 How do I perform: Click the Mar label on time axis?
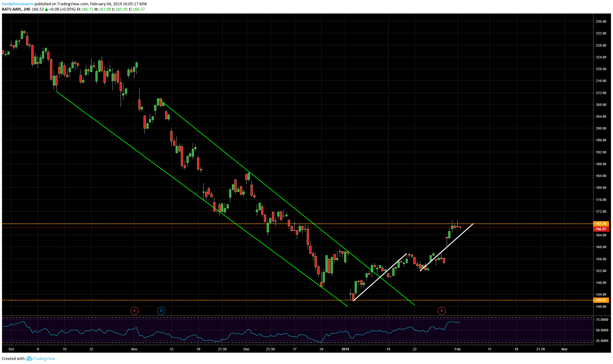coord(565,349)
